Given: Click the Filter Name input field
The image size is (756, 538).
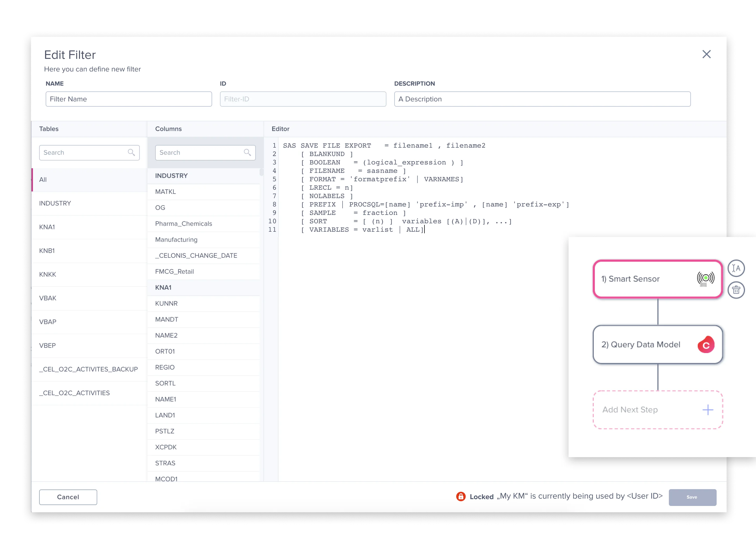Looking at the screenshot, I should pyautogui.click(x=129, y=99).
